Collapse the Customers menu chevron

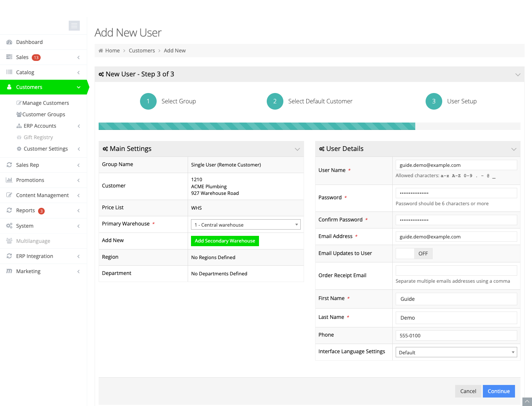click(x=79, y=87)
